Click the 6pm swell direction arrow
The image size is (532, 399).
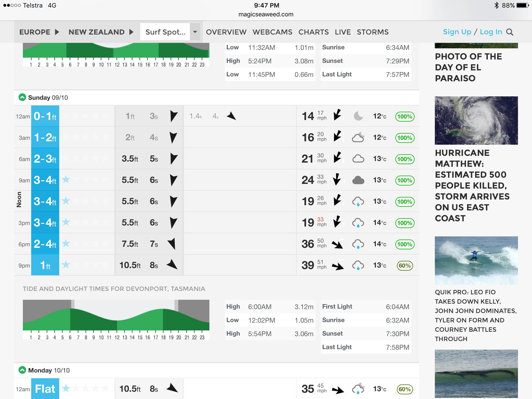click(172, 244)
